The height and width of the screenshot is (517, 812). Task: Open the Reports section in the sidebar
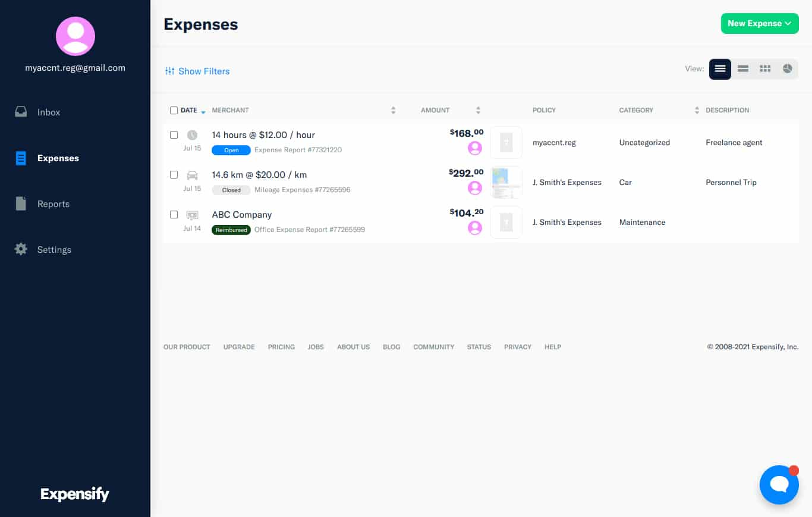(x=53, y=203)
